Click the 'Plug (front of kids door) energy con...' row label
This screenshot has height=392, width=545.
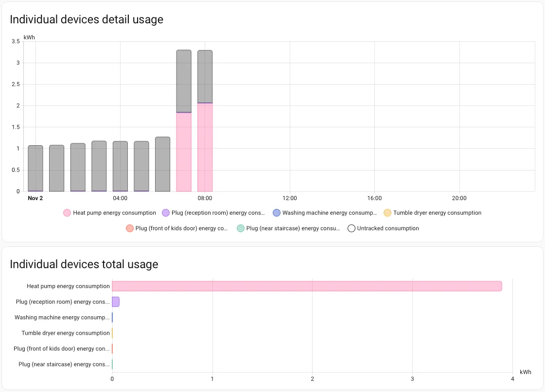[62, 349]
